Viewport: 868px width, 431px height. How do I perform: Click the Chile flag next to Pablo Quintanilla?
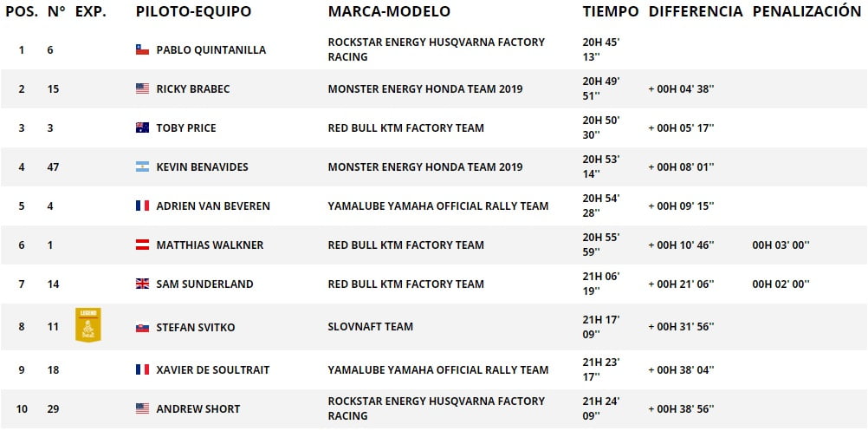click(x=142, y=49)
